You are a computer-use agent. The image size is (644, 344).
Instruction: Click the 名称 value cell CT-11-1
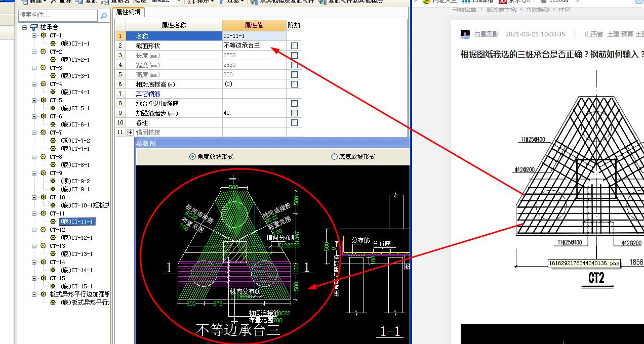pos(254,36)
